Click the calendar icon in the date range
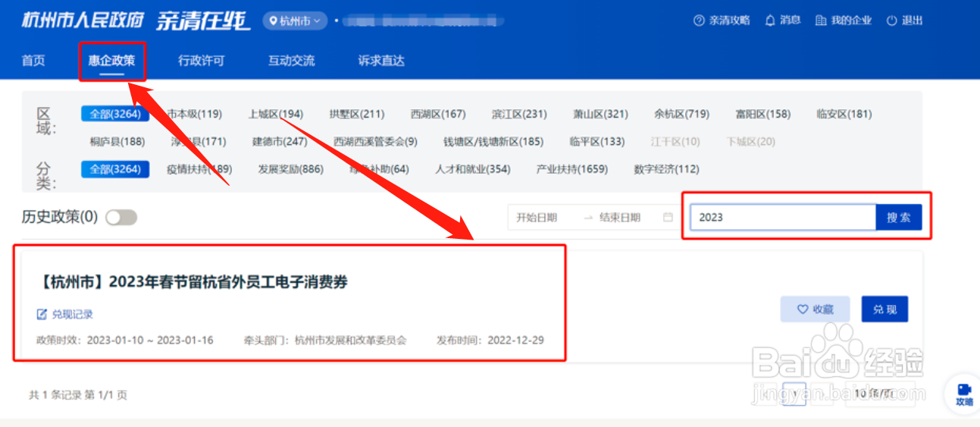980x427 pixels. pos(668,218)
